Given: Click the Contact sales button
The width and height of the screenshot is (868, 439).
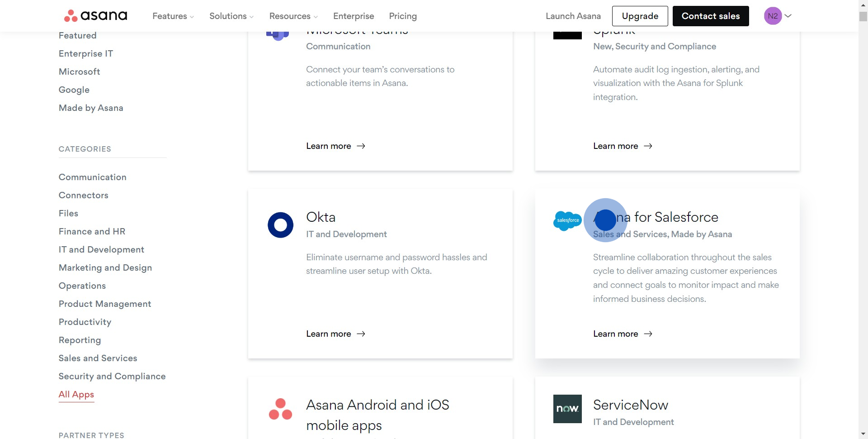Looking at the screenshot, I should 710,16.
